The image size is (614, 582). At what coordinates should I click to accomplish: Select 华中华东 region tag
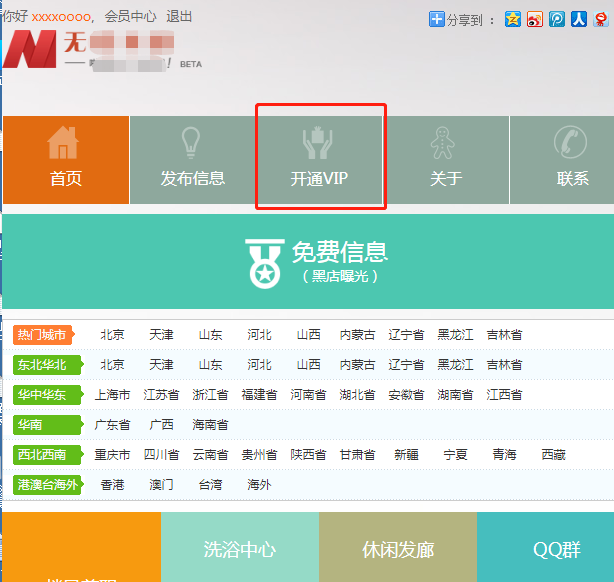pos(42,395)
